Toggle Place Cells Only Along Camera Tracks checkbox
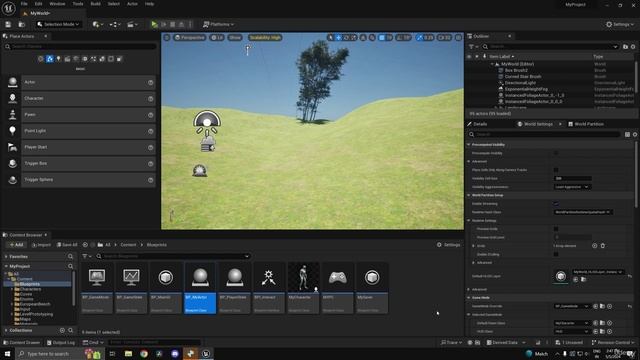The height and width of the screenshot is (360, 640). (556, 170)
